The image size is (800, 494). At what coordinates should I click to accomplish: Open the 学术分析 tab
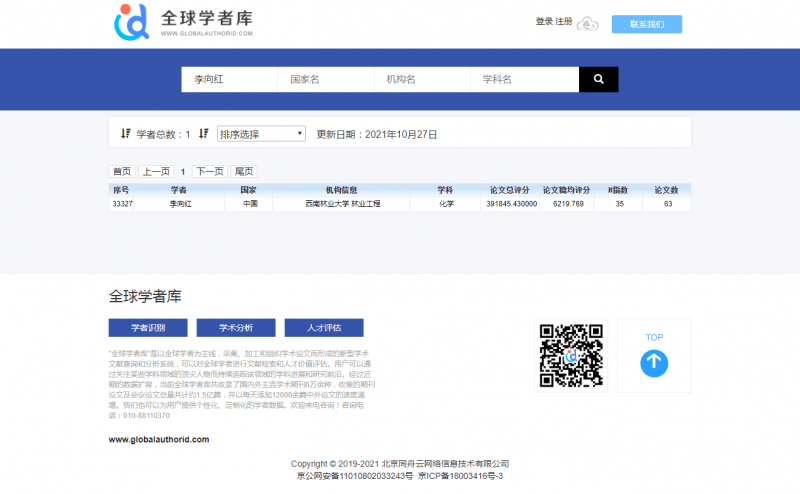click(x=236, y=328)
